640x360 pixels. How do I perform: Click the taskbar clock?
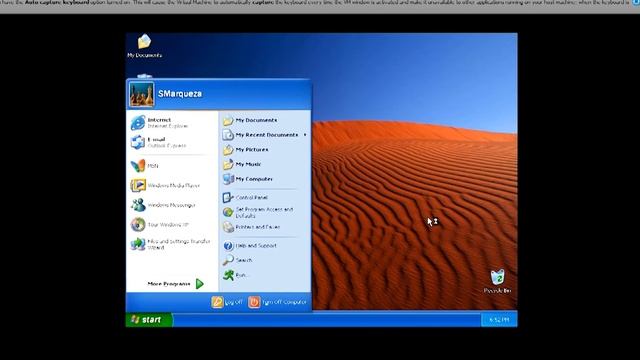(x=499, y=320)
